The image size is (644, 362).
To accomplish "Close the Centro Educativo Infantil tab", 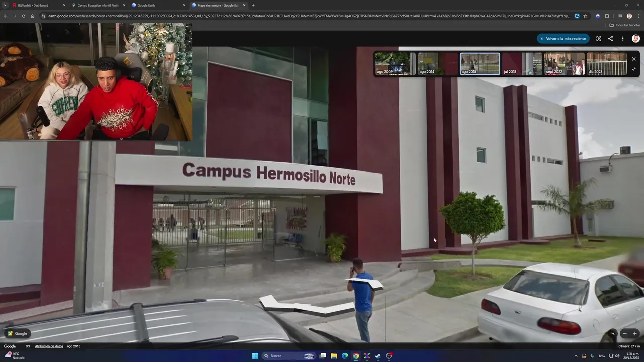I will 124,5.
